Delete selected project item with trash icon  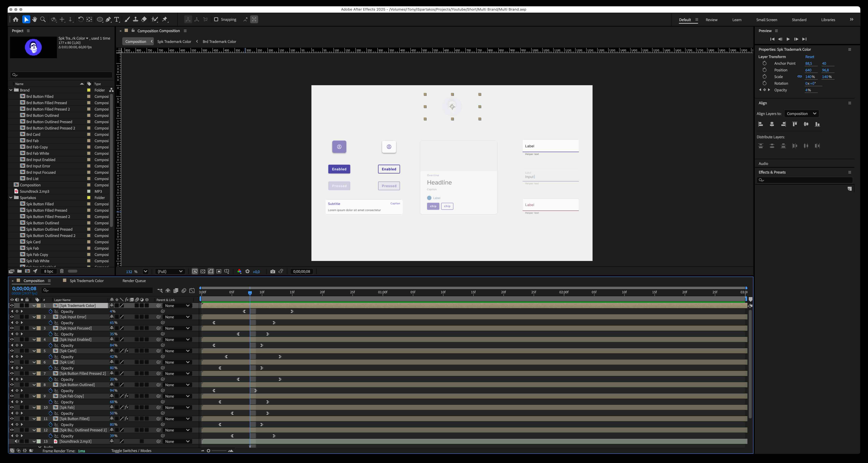tap(62, 271)
